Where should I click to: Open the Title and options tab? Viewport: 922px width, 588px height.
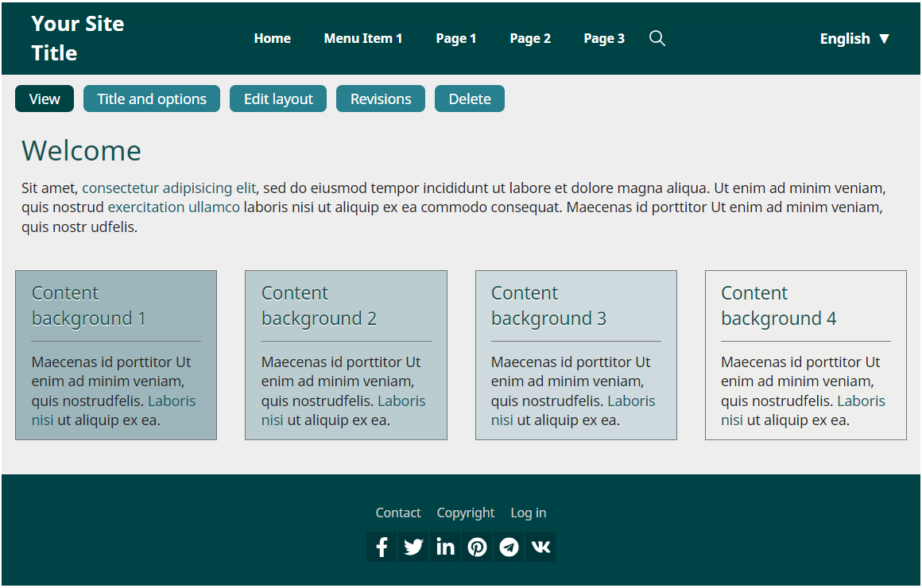pos(152,99)
